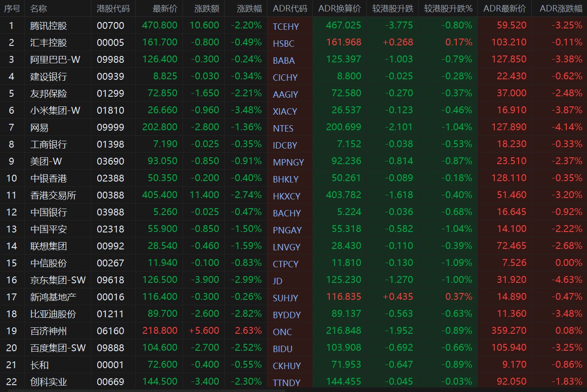Sort by the 港股代码 column header

(x=113, y=8)
